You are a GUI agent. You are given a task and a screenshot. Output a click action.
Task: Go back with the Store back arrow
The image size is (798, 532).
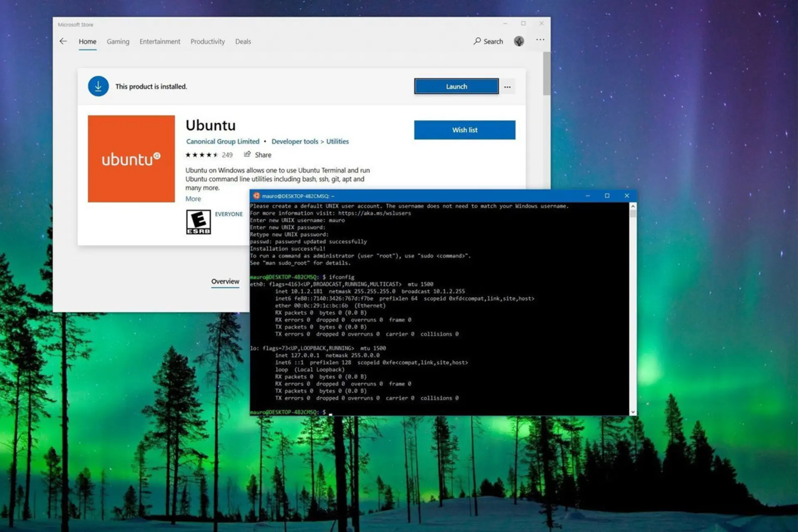click(63, 41)
